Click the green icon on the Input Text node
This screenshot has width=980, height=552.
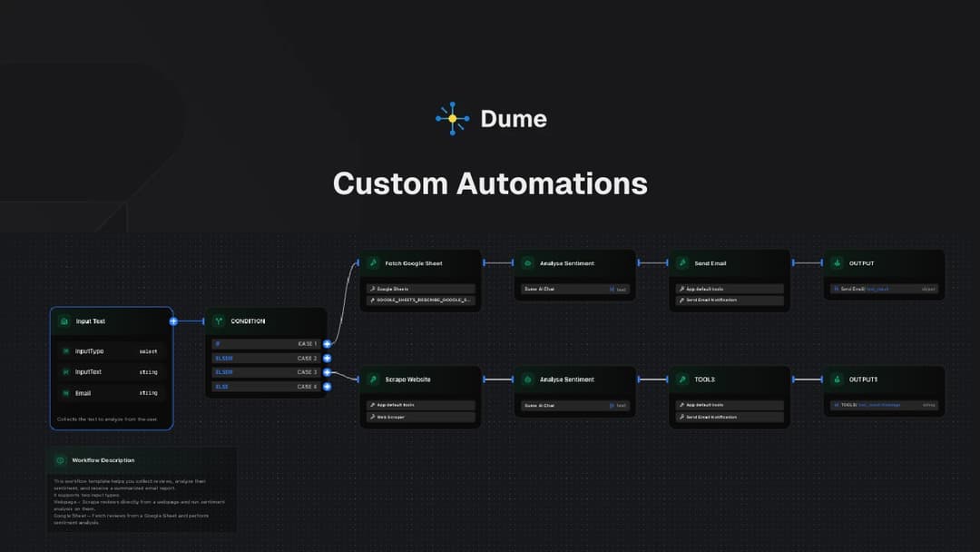(64, 320)
